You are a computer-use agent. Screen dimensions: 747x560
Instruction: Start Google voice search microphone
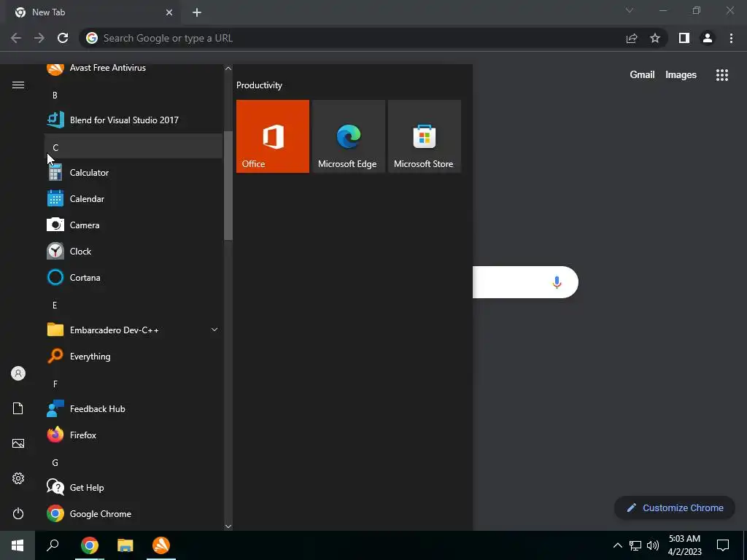[557, 282]
